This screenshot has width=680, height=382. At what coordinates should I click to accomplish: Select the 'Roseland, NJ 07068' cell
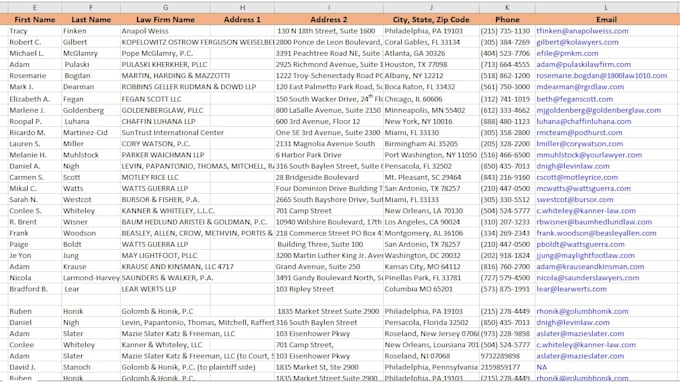[x=431, y=356]
